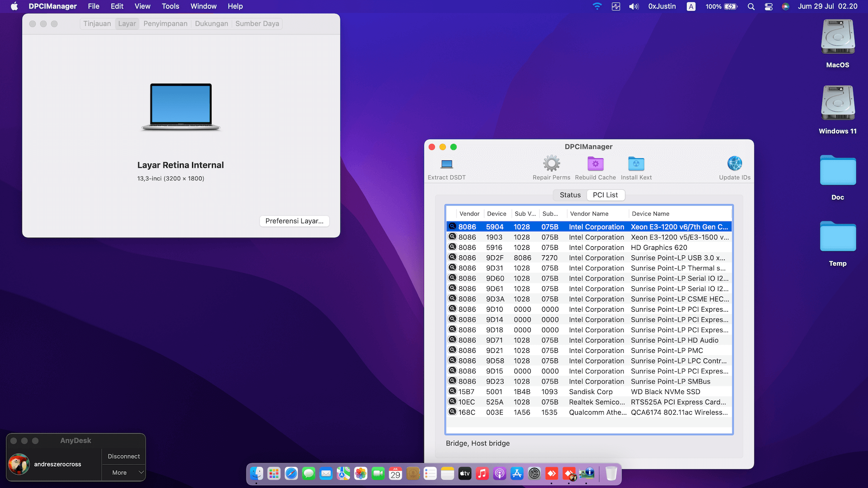Screen dimensions: 868x488
Task: Click lookup icon for RTS525A card reader row
Action: (452, 401)
